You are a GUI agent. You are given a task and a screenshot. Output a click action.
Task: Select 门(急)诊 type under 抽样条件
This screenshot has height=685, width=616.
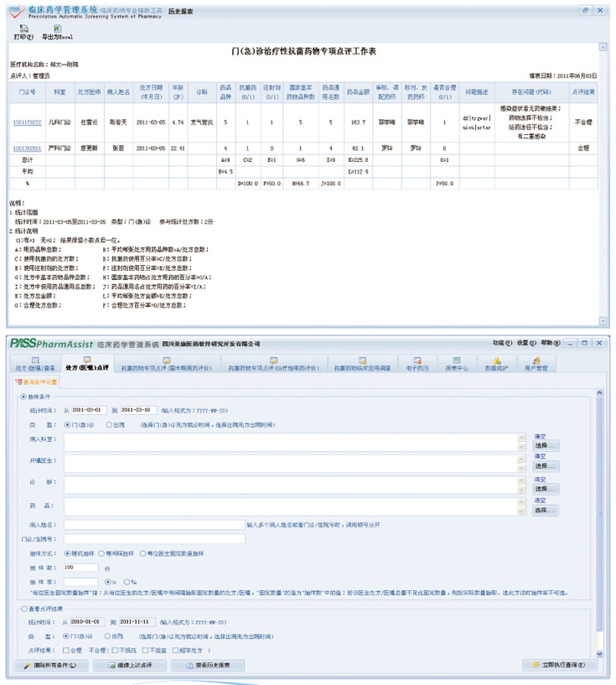click(67, 424)
